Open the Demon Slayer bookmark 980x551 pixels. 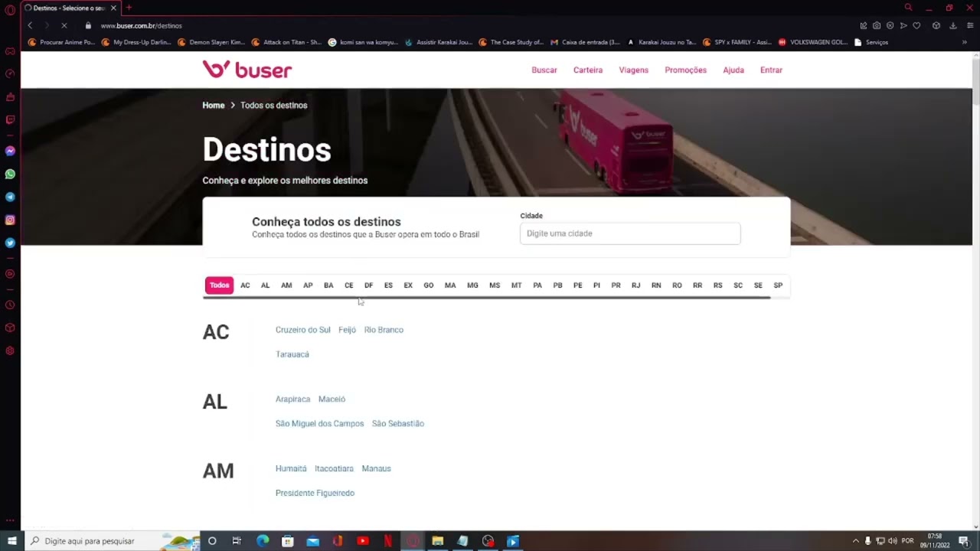[x=211, y=42]
